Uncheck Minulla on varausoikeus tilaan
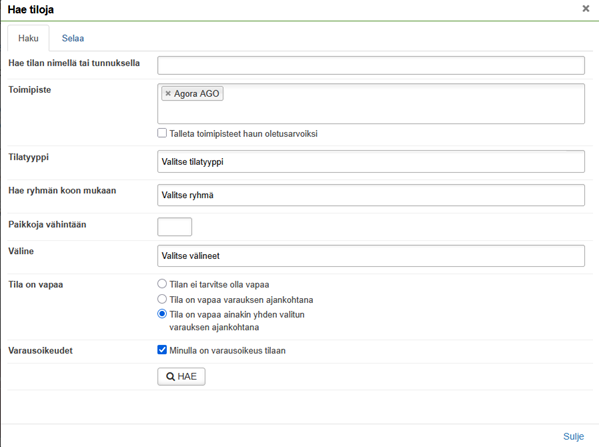This screenshot has width=599, height=447. tap(162, 350)
